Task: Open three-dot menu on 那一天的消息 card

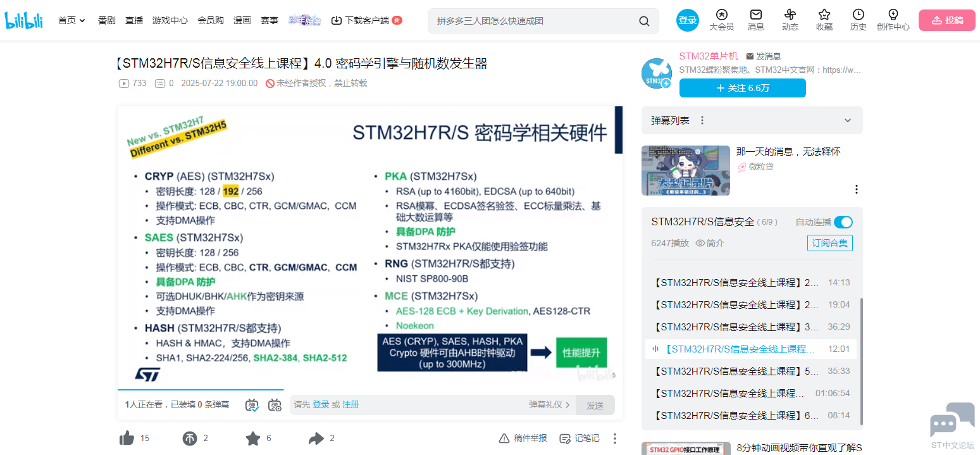Action: [857, 189]
